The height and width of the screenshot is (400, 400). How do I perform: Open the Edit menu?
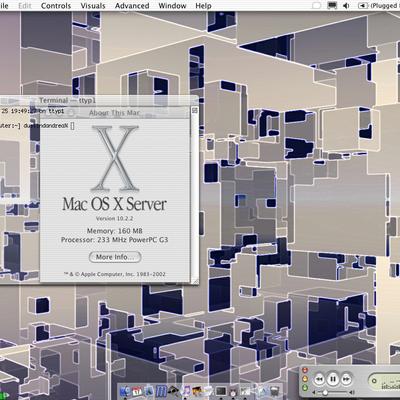click(25, 6)
